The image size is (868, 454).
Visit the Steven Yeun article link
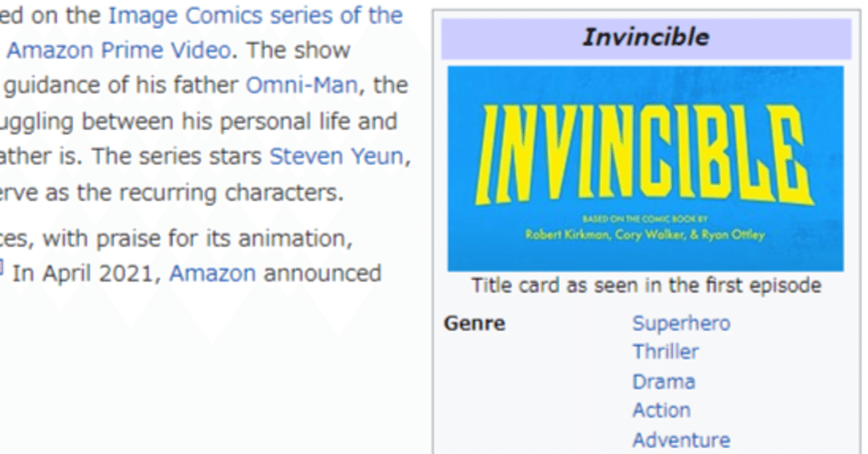[x=336, y=157]
